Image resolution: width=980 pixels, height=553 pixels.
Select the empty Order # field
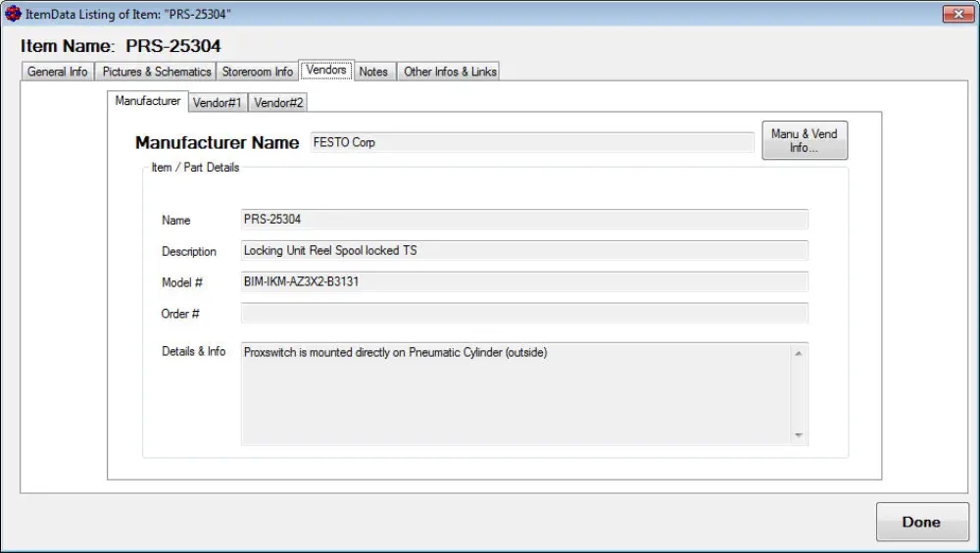tap(524, 314)
